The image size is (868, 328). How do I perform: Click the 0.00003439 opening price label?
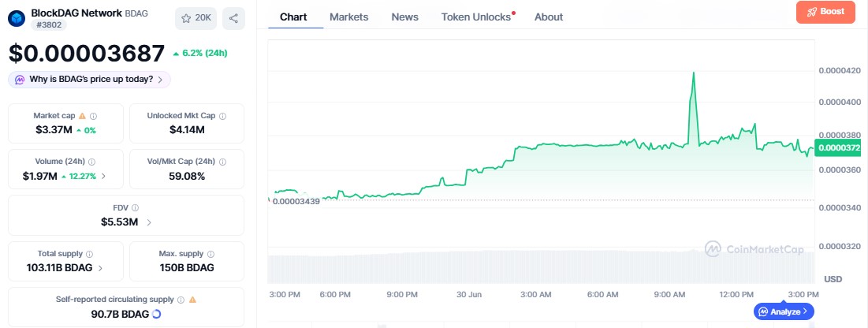pyautogui.click(x=296, y=201)
